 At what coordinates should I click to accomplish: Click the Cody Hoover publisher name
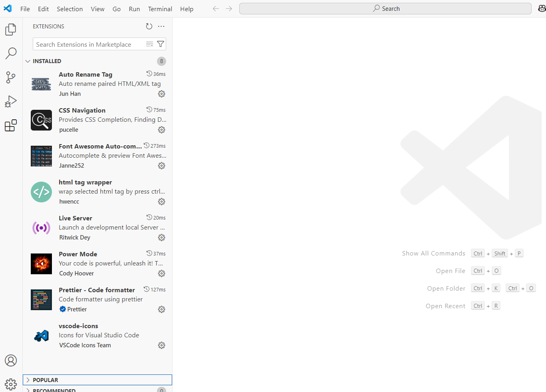pos(77,273)
